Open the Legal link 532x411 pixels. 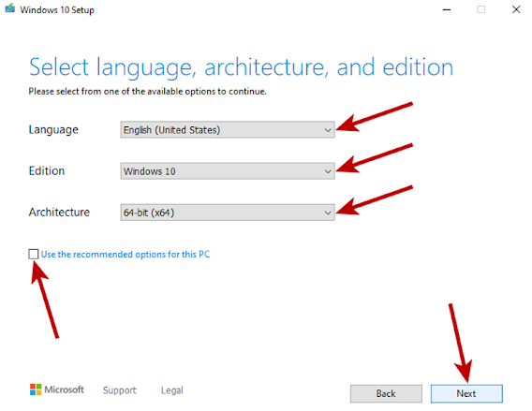[x=172, y=390]
